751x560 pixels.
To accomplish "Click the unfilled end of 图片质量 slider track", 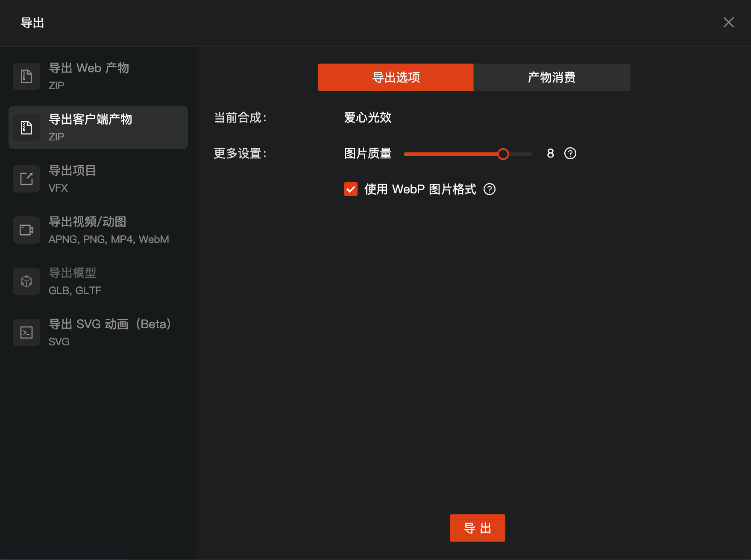I will [521, 154].
